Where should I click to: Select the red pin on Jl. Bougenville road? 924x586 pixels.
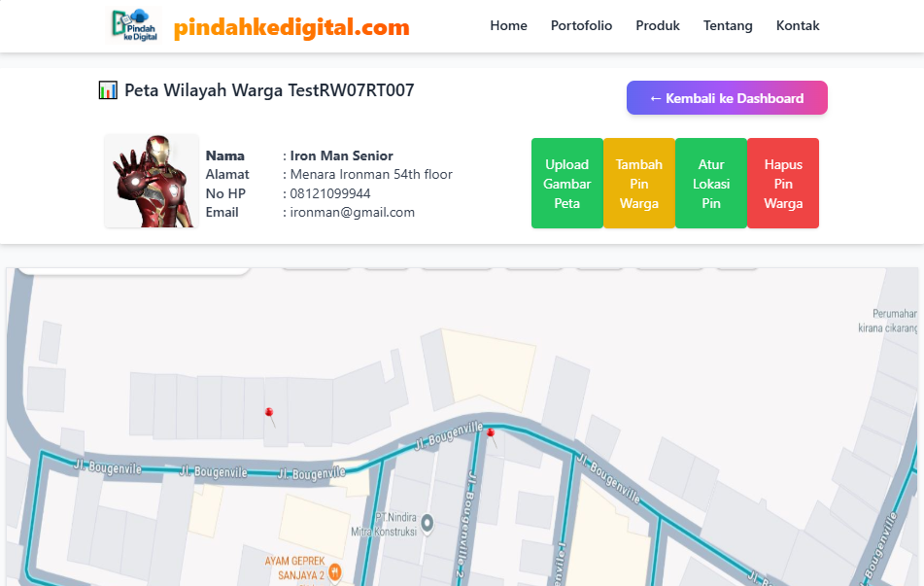tap(491, 433)
